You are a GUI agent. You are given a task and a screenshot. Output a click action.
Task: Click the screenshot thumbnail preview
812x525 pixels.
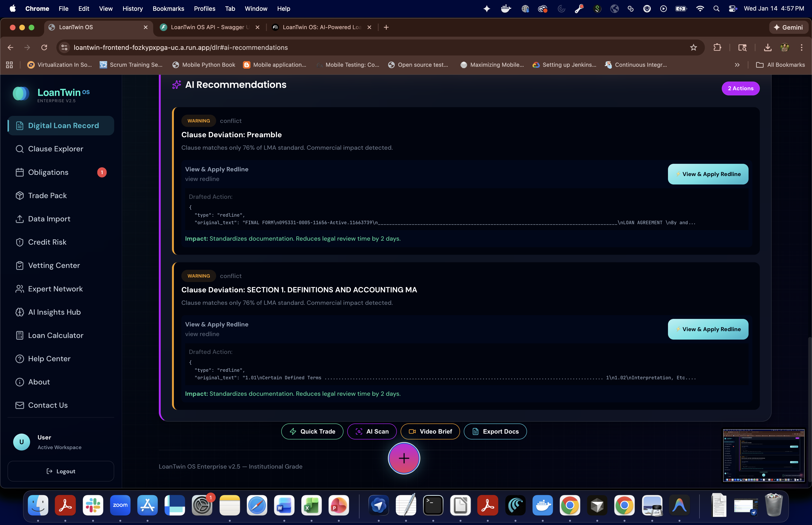point(763,455)
